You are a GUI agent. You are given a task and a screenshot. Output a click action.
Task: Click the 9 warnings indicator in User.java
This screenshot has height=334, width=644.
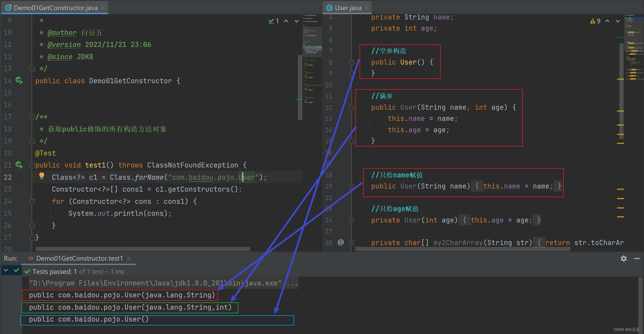coord(595,21)
